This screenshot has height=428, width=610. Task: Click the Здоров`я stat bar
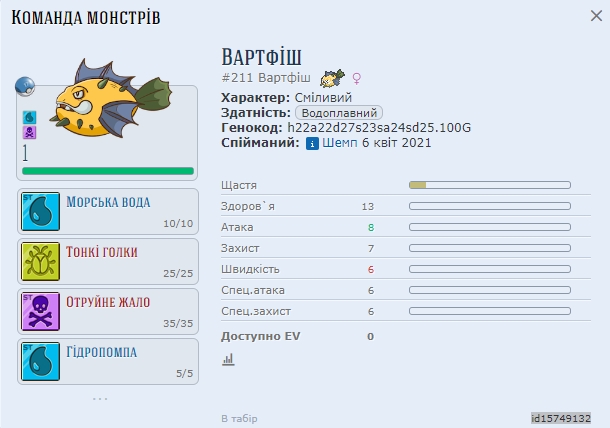click(490, 206)
